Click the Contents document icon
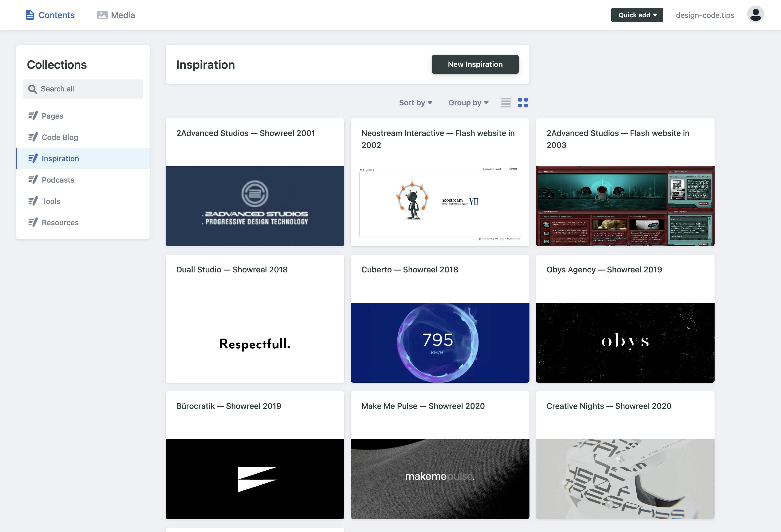 click(x=30, y=15)
